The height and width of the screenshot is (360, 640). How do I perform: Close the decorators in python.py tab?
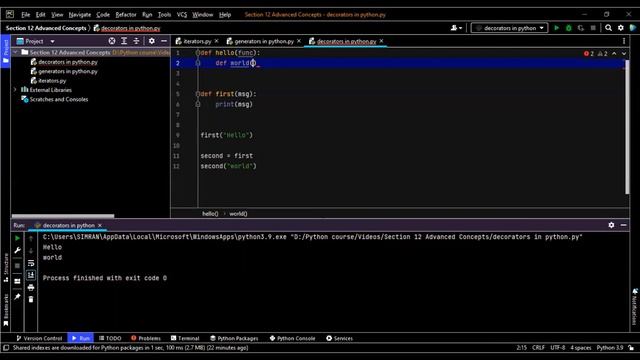[x=381, y=41]
